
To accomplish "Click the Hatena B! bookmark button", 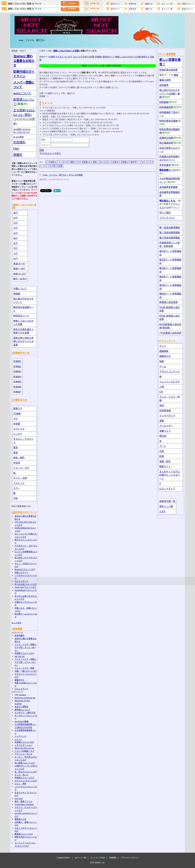I will point(57,191).
